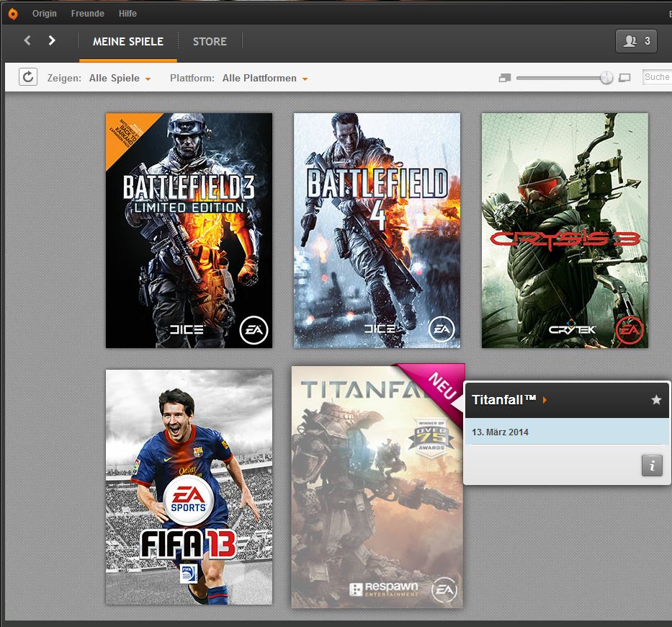672x627 pixels.
Task: Expand the Alle Spiele filter dropdown
Action: 120,78
